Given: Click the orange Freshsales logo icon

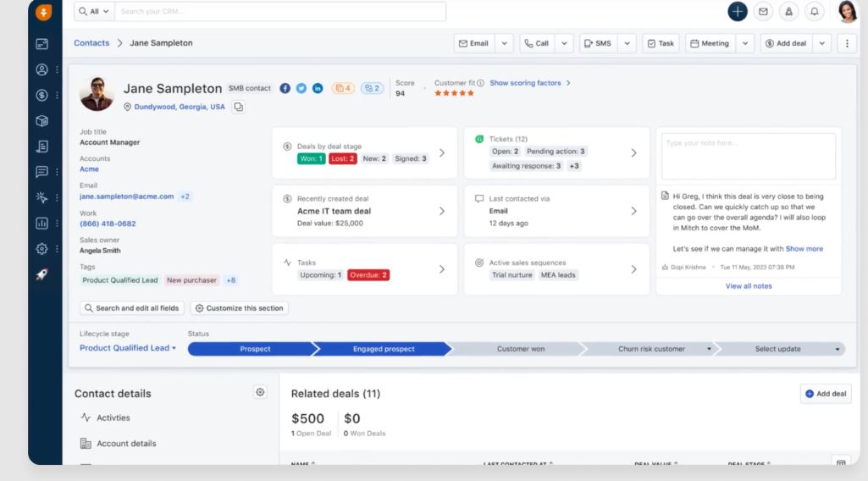Looking at the screenshot, I should click(x=43, y=12).
